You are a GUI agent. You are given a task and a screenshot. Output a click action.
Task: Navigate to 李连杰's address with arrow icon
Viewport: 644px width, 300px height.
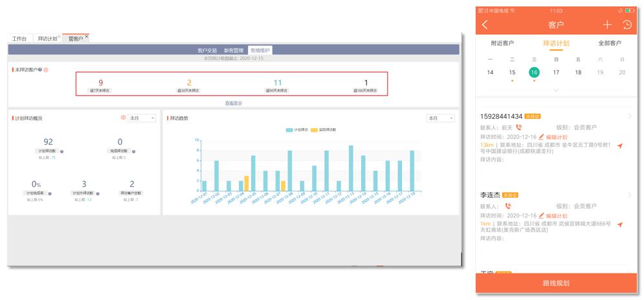[x=620, y=224]
